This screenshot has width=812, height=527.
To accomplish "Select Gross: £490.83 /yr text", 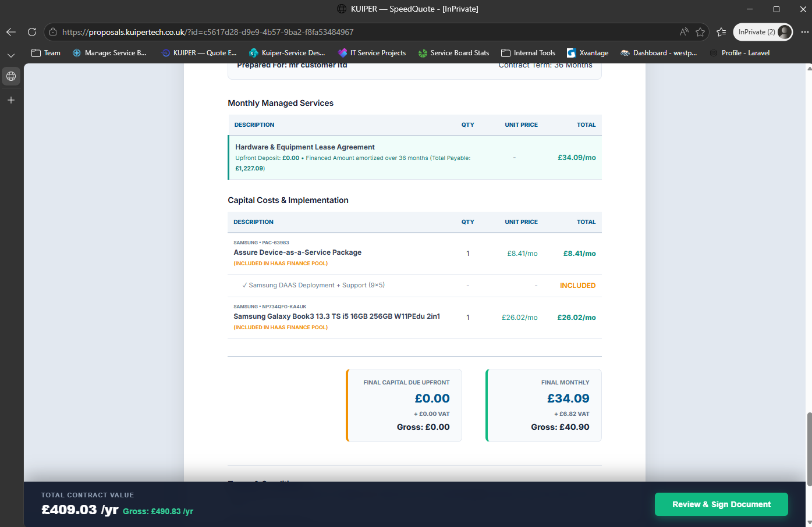I will (158, 511).
